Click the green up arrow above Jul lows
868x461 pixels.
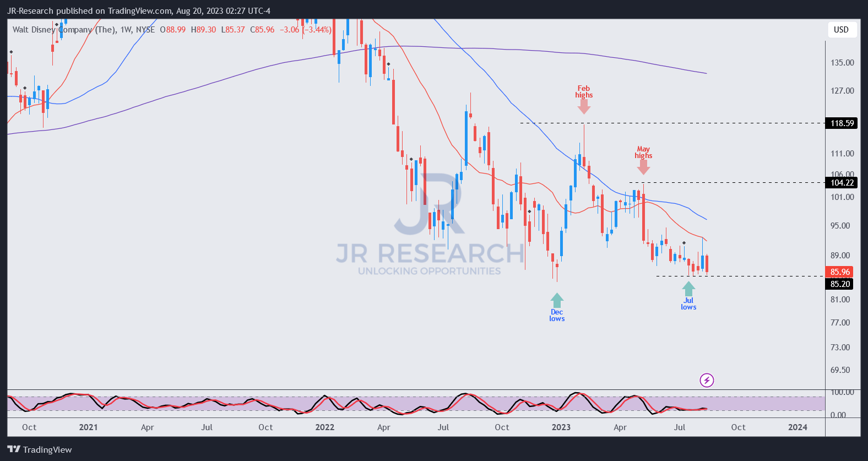[688, 289]
